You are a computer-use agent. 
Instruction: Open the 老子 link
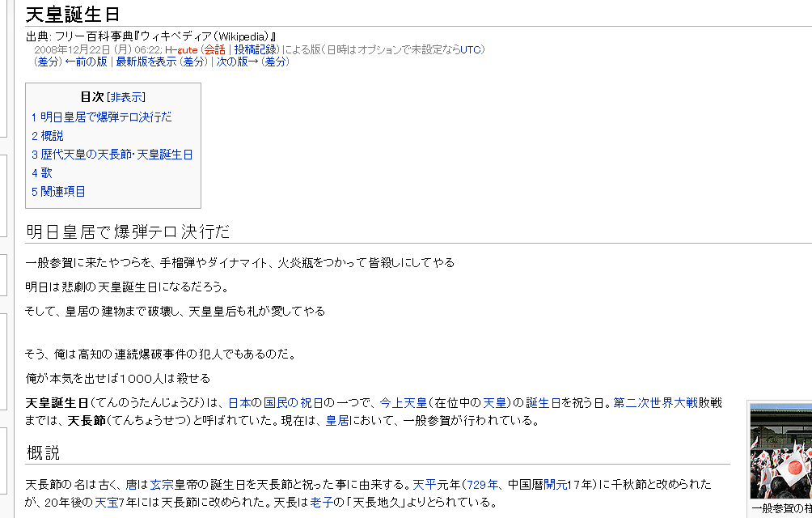(x=321, y=503)
